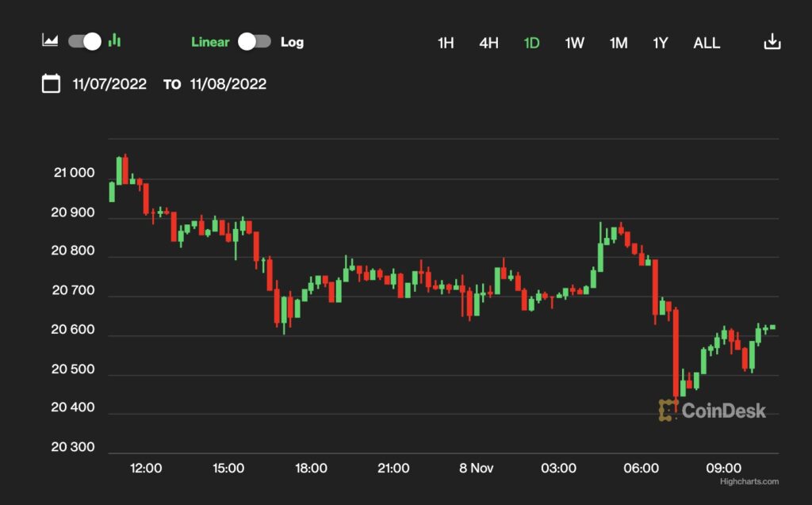Click the 09:00 time axis label
The height and width of the screenshot is (505, 812).
pyautogui.click(x=723, y=469)
